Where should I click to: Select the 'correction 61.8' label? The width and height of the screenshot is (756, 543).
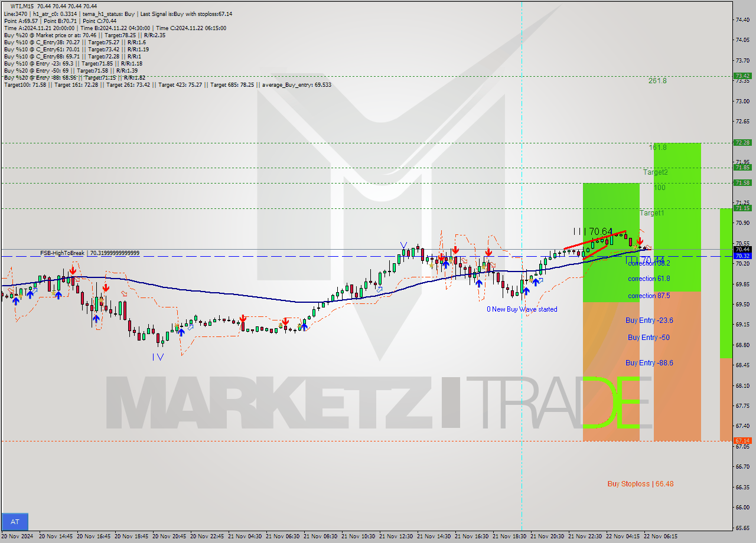click(649, 279)
